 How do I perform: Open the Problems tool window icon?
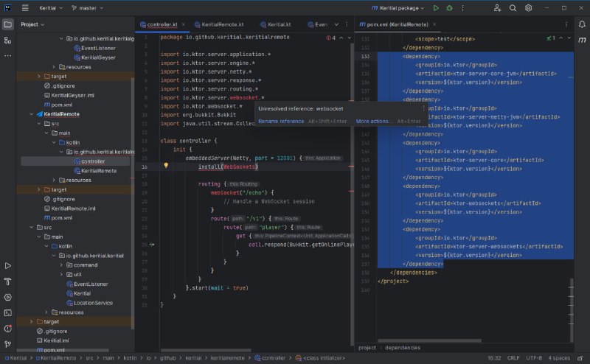(x=8, y=327)
